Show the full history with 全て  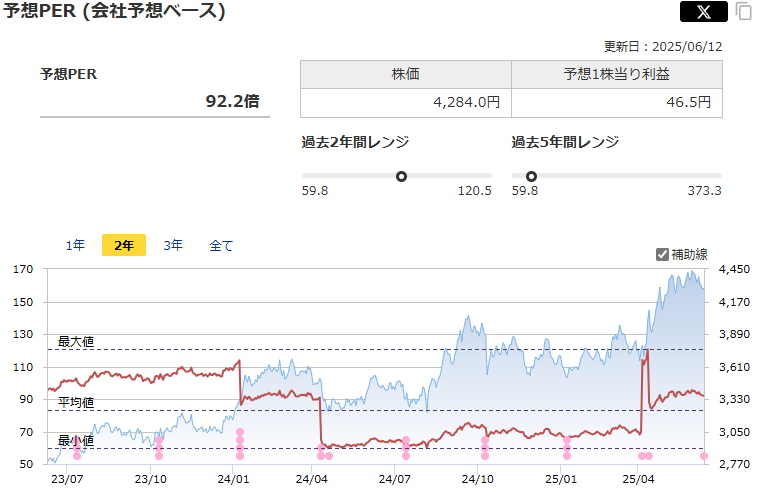coord(221,245)
